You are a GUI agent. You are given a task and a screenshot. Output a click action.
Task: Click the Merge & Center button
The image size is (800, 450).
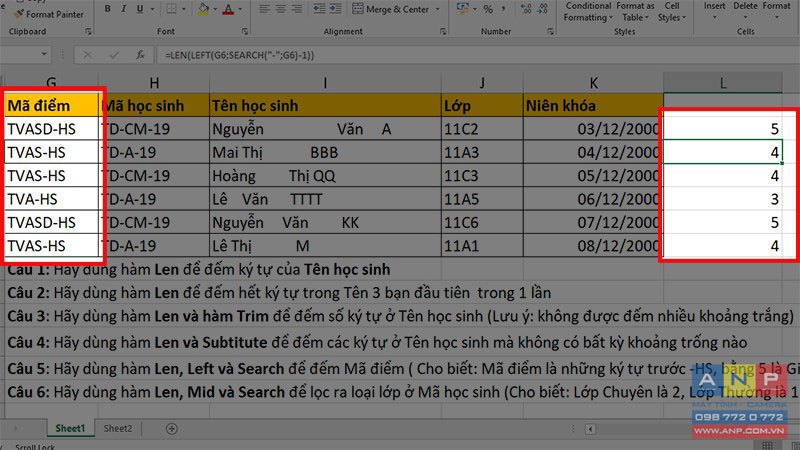tap(391, 9)
